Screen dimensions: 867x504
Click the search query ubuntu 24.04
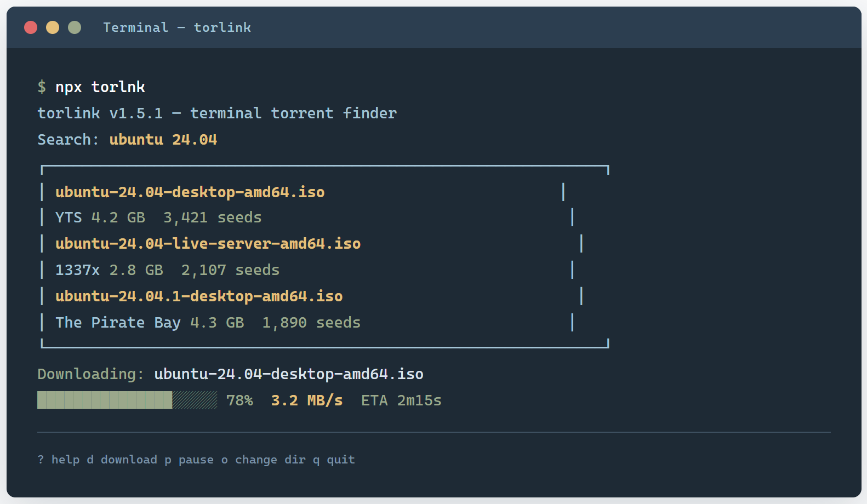pos(163,140)
